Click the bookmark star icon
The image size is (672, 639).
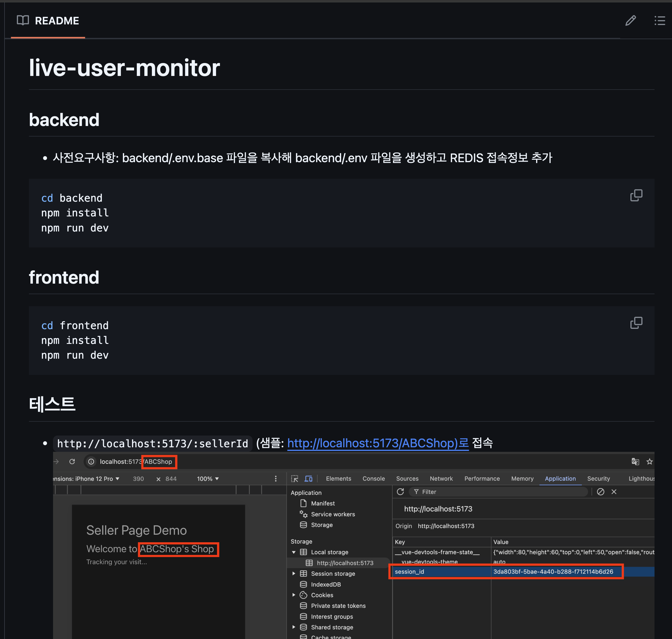[x=649, y=461]
